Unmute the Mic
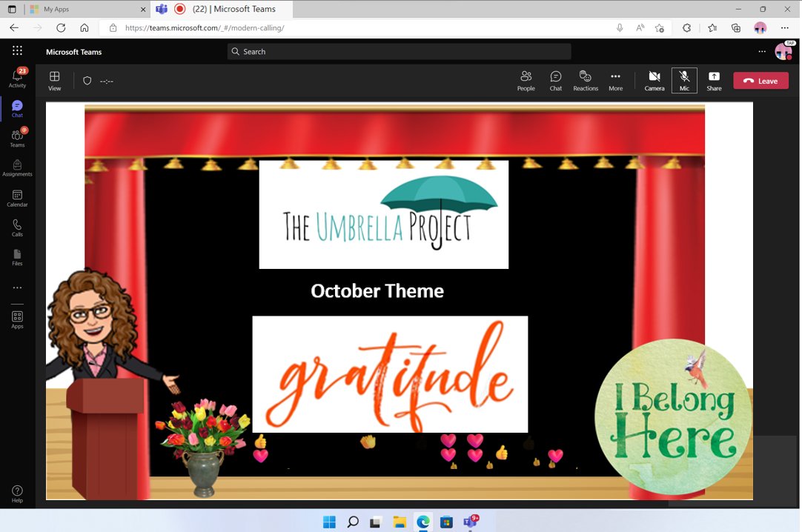802x532 pixels. pos(684,81)
